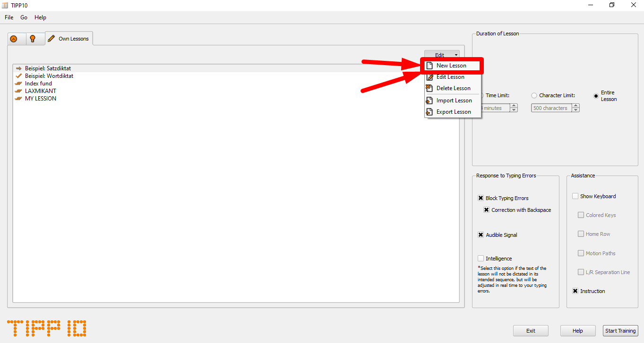
Task: Open the Open Lessons lightbulb tab
Action: coord(33,39)
